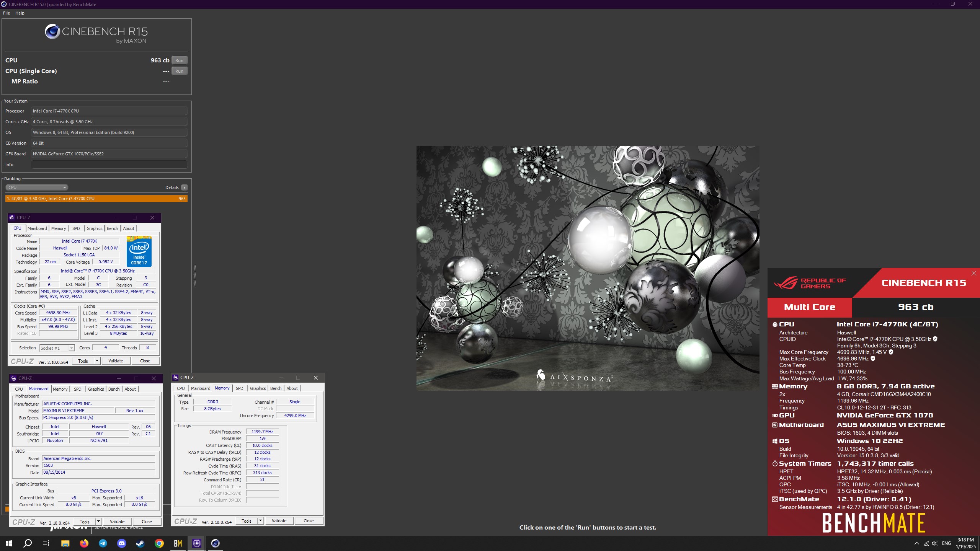Click CPU-Z title icon in Mainboard window
The image size is (980, 551).
(x=13, y=378)
